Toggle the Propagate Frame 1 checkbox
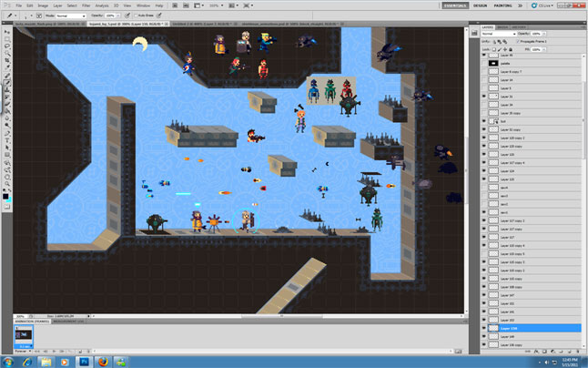The image size is (588, 368). (x=518, y=41)
